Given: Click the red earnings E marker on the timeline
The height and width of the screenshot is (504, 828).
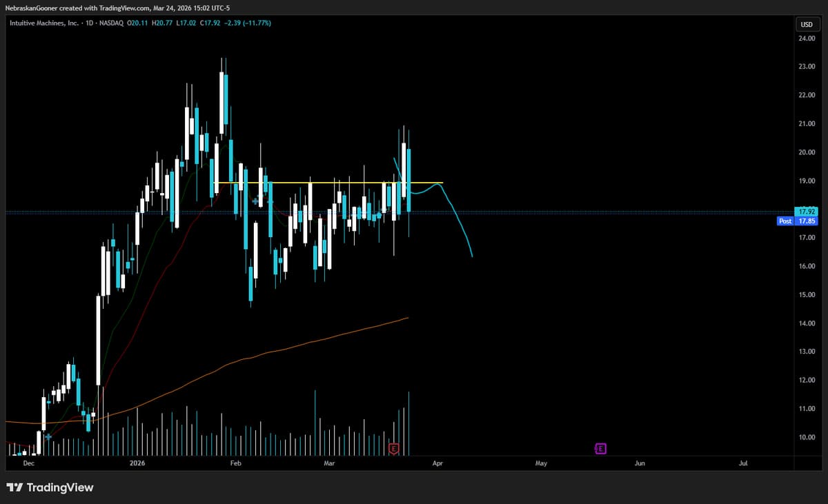Looking at the screenshot, I should [x=394, y=447].
